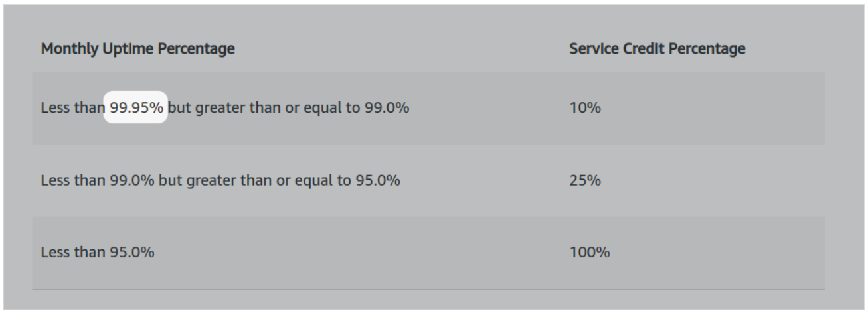
Task: Click the "Service Credit Percentage" column header
Action: pos(657,48)
